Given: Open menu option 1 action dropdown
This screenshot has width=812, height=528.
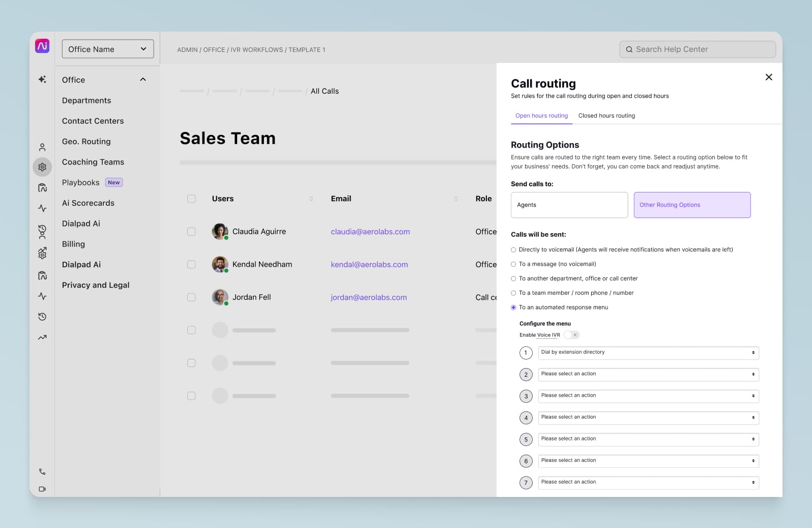Looking at the screenshot, I should [648, 352].
